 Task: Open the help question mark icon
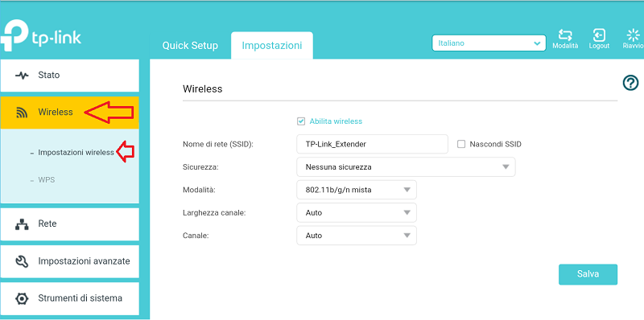(x=630, y=84)
